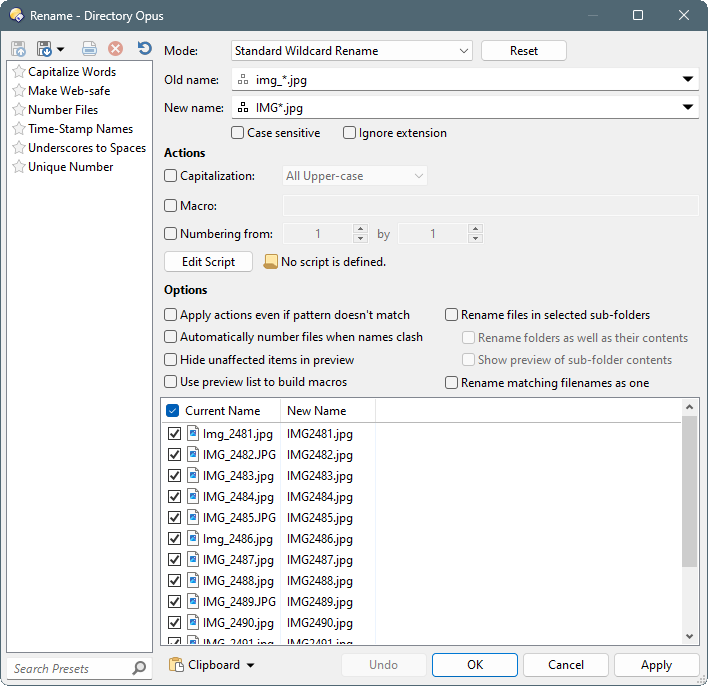
Task: Click the load preset icon in toolbar
Action: coord(19,49)
